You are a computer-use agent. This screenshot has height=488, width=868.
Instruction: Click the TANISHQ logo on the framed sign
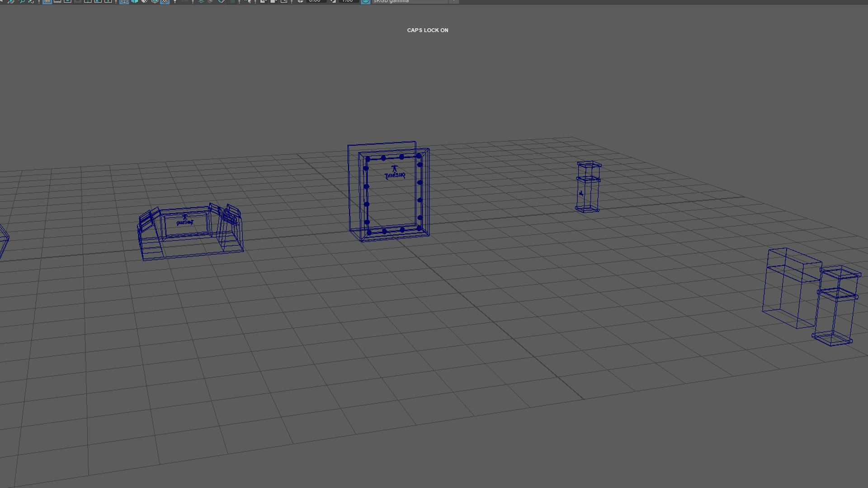(395, 172)
